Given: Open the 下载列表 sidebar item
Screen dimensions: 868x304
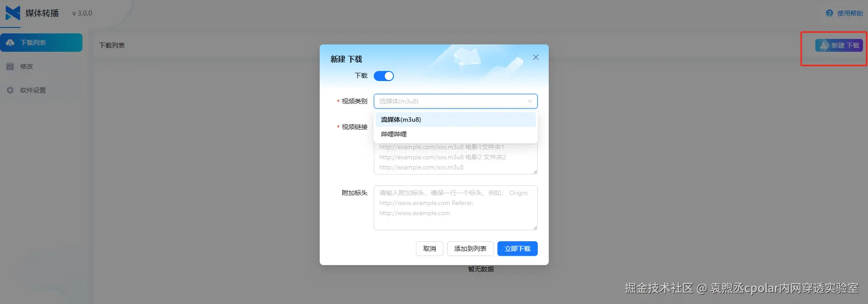Looking at the screenshot, I should (41, 43).
